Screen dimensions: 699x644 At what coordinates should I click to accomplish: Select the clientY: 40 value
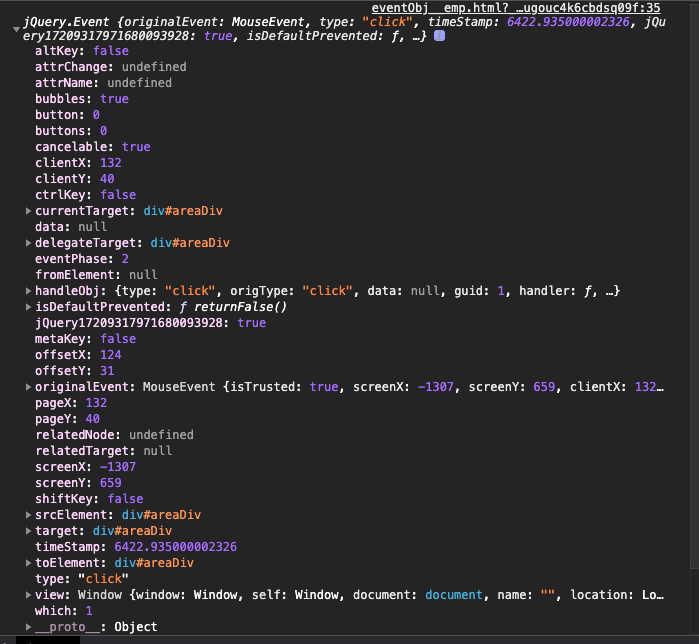click(x=107, y=179)
